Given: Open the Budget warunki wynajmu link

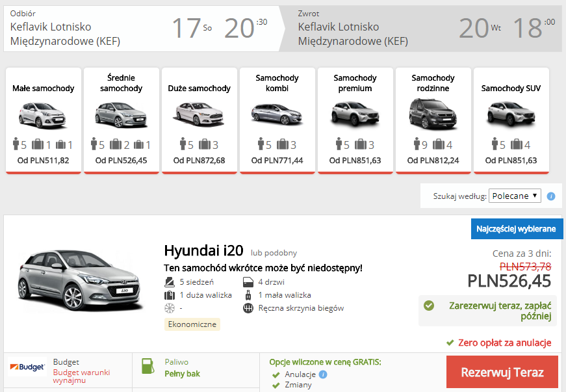Looking at the screenshot, I should [x=82, y=376].
